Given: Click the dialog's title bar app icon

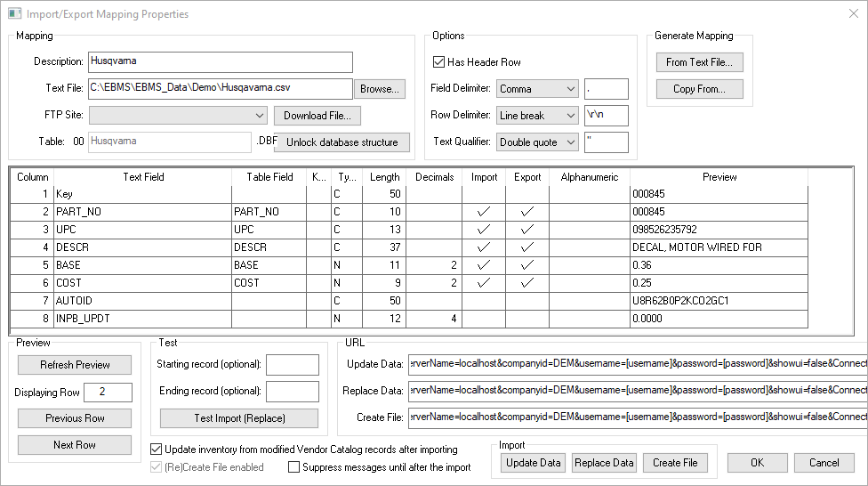Looking at the screenshot, I should pyautogui.click(x=12, y=14).
